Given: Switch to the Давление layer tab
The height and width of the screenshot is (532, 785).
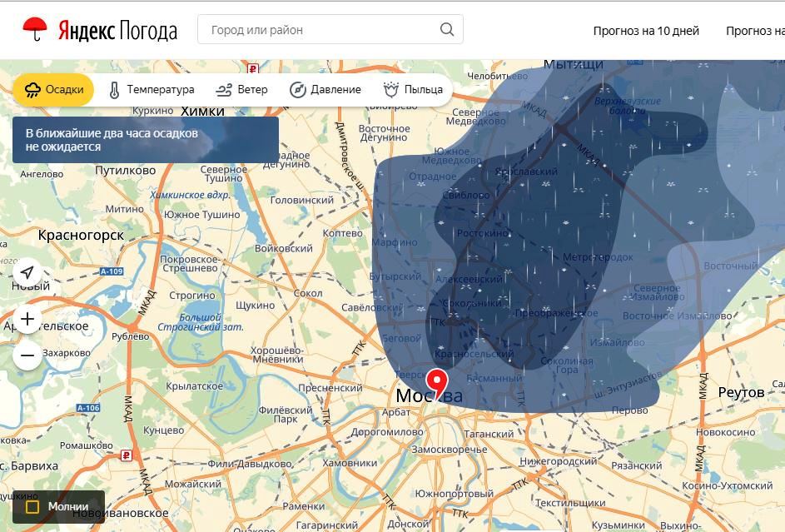Looking at the screenshot, I should coord(325,90).
